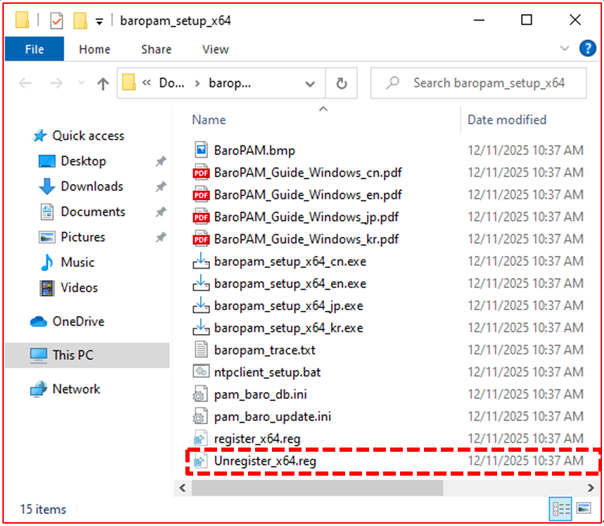Unpin Desktop from Quick access

coord(161,161)
